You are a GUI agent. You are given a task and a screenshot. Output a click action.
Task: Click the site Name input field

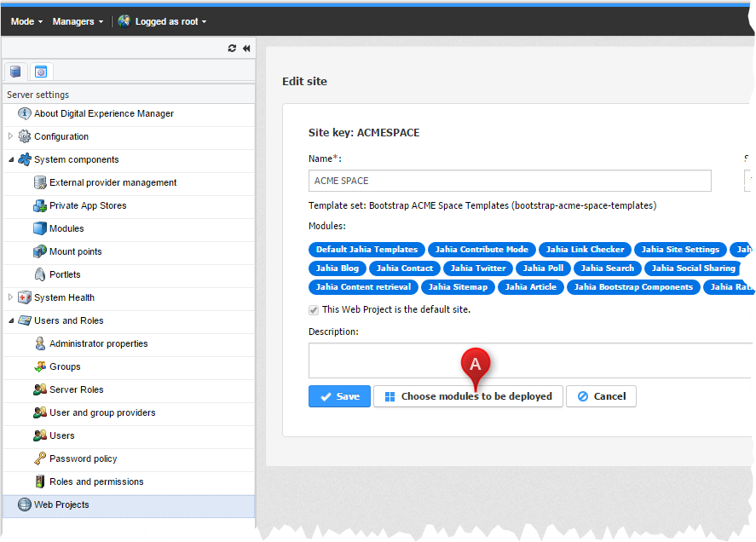point(510,181)
